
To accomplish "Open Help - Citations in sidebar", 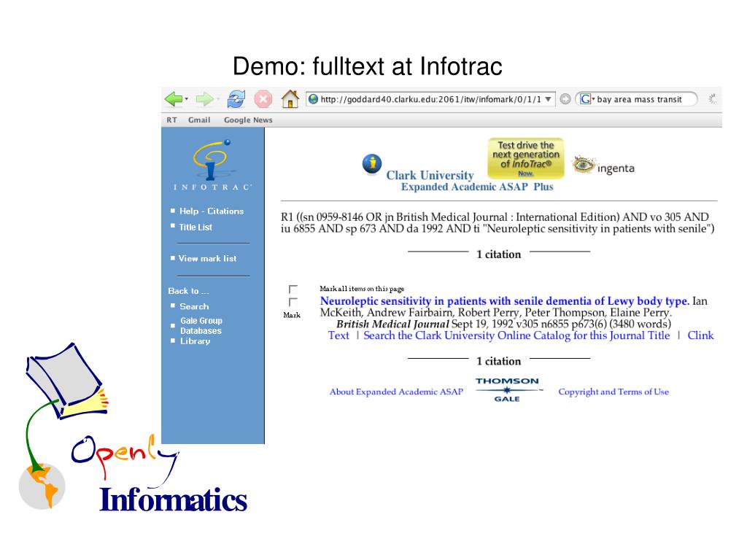I will 212,211.
